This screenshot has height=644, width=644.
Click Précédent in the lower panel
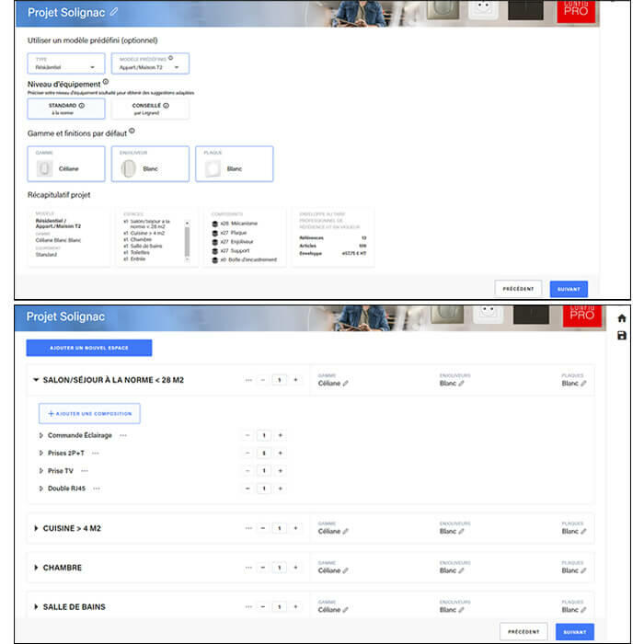pyautogui.click(x=523, y=632)
